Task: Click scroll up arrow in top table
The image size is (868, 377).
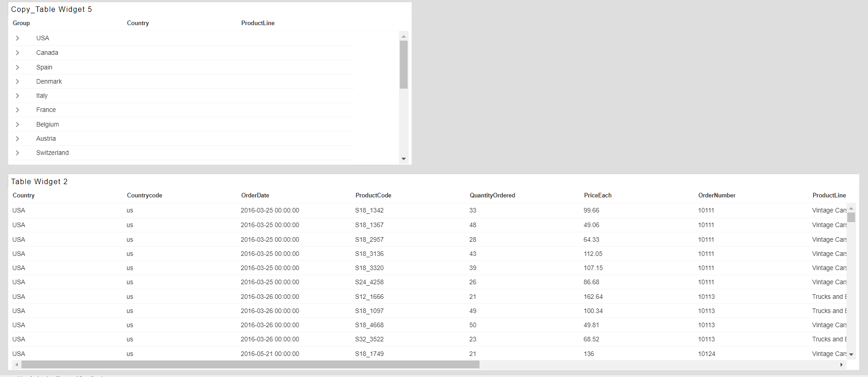Action: click(x=404, y=36)
